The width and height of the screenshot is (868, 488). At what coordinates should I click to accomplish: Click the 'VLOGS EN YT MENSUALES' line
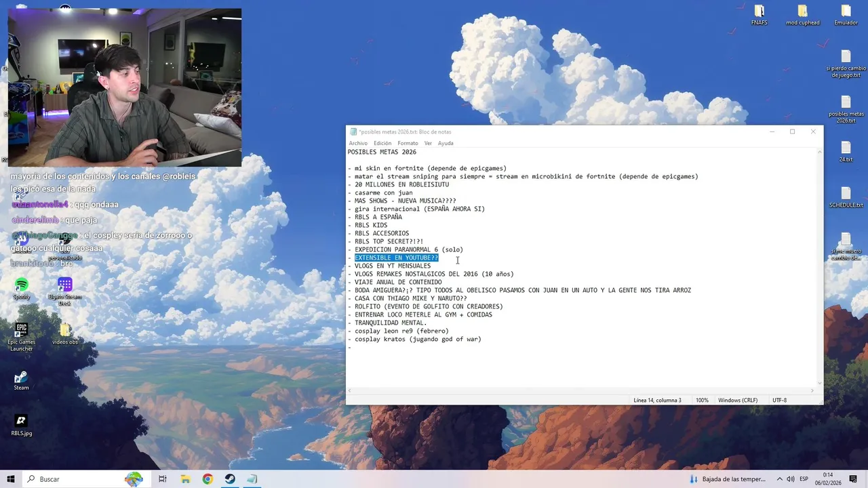pyautogui.click(x=389, y=266)
